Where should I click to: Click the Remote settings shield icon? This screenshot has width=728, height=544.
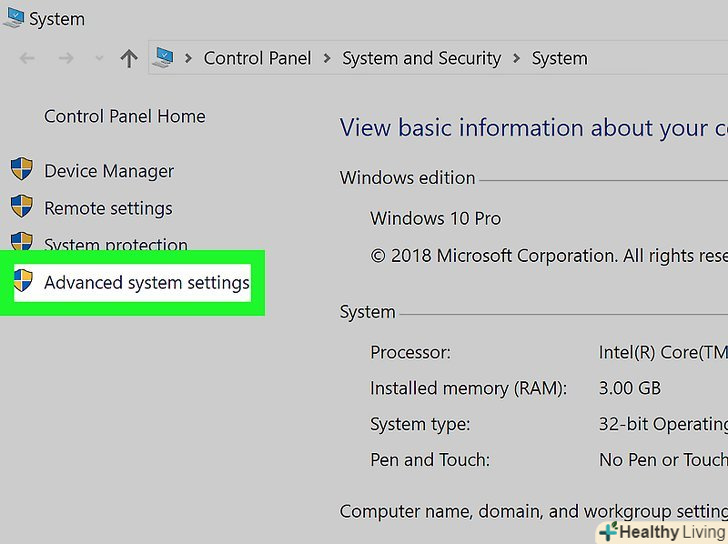[22, 207]
